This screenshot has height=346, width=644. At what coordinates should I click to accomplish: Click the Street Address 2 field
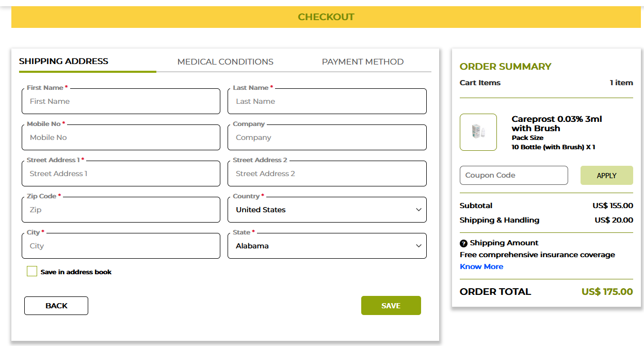click(x=327, y=174)
